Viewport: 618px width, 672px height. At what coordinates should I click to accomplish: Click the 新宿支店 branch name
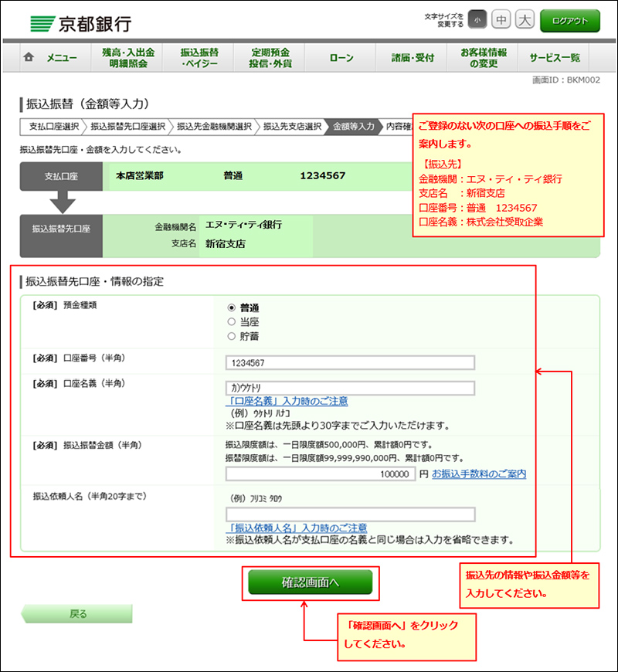pos(225,244)
